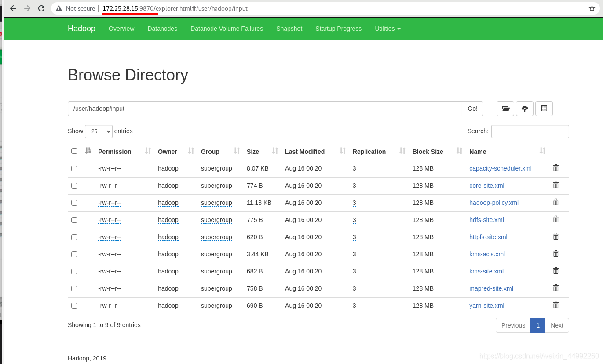Click the Next pagination button
Image resolution: width=603 pixels, height=364 pixels.
(x=557, y=325)
